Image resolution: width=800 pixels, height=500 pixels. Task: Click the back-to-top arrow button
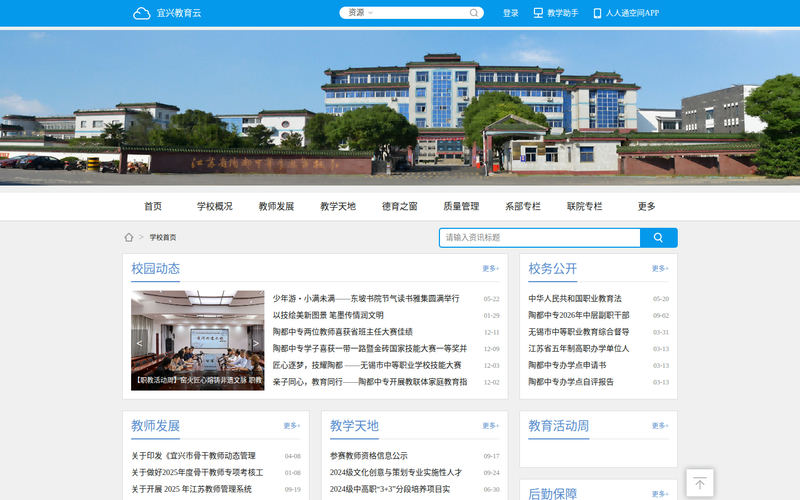tap(699, 483)
